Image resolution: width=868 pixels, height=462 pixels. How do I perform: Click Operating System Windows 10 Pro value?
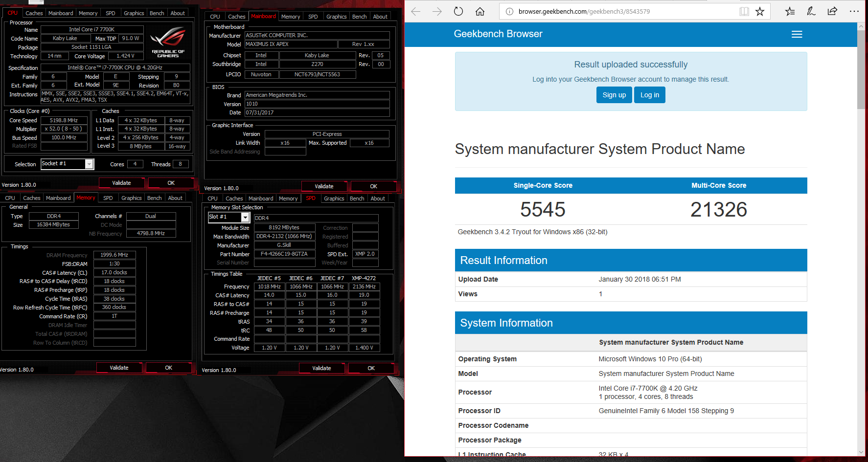point(650,359)
